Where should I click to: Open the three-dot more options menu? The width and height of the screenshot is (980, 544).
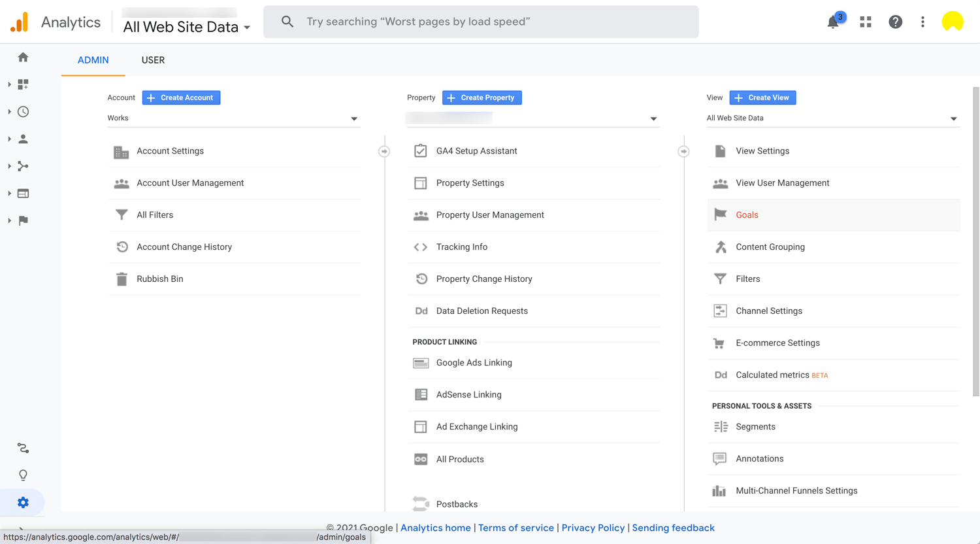923,22
